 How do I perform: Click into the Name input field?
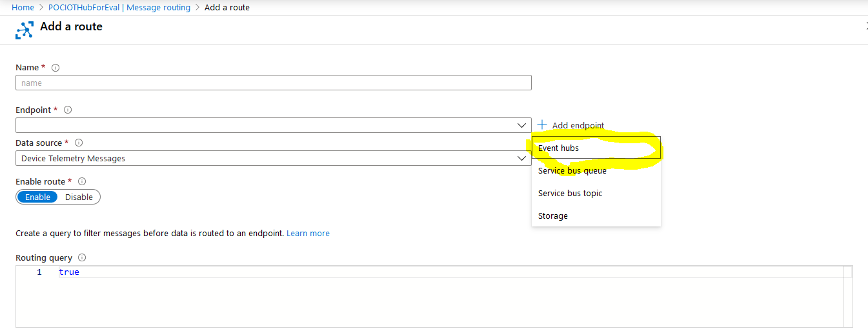pos(274,83)
